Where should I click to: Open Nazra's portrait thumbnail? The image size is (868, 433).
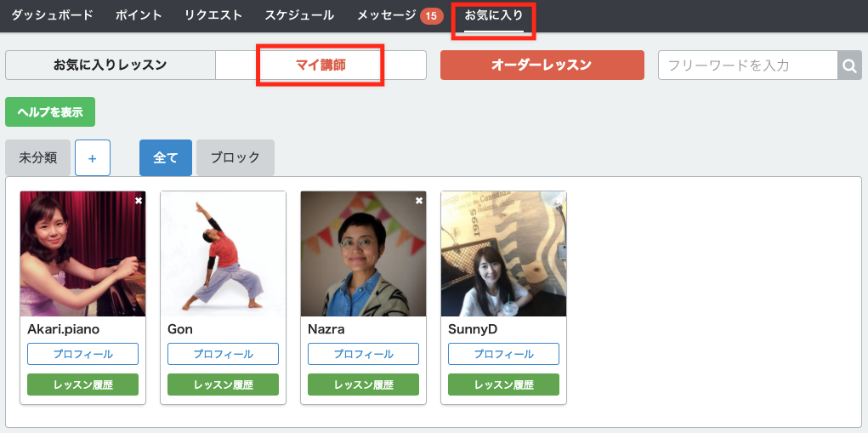coord(363,254)
